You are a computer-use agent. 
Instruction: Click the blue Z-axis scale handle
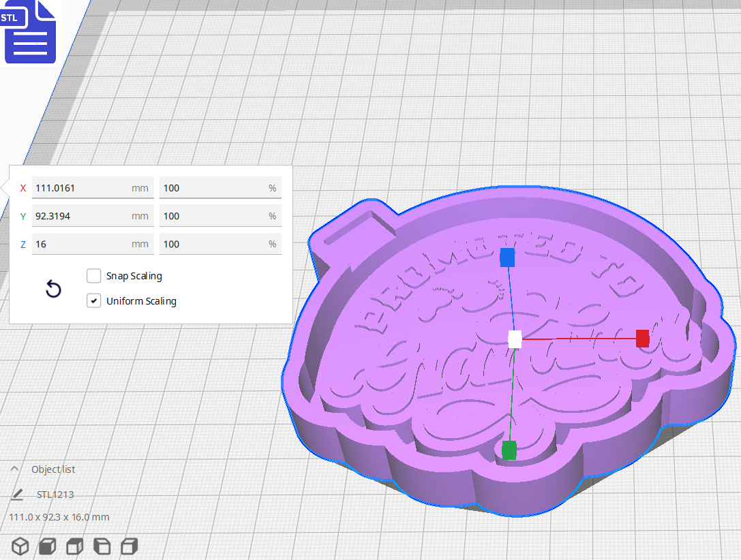pos(507,258)
